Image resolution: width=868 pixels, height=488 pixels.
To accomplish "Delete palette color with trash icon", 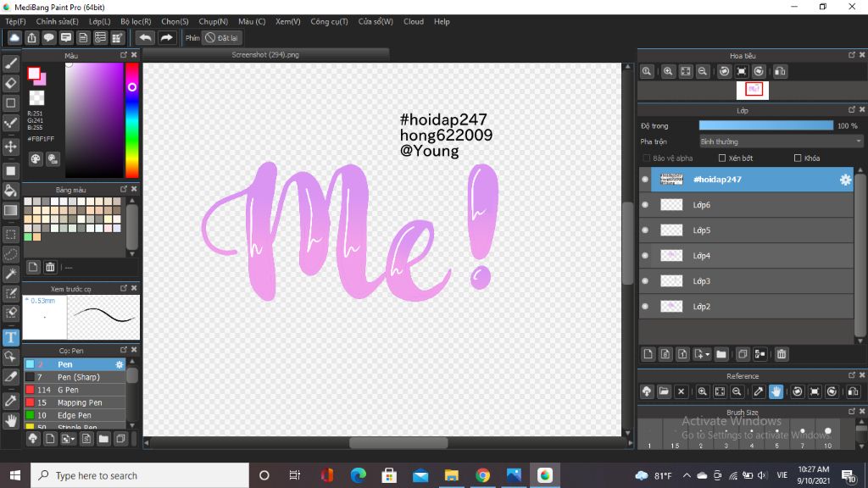I will [x=50, y=267].
